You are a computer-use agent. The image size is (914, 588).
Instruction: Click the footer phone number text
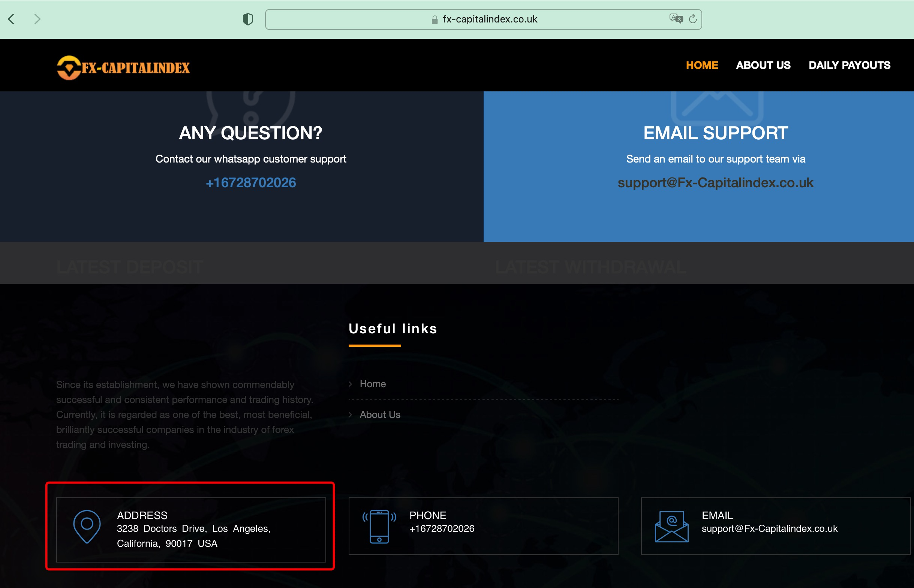(x=442, y=528)
